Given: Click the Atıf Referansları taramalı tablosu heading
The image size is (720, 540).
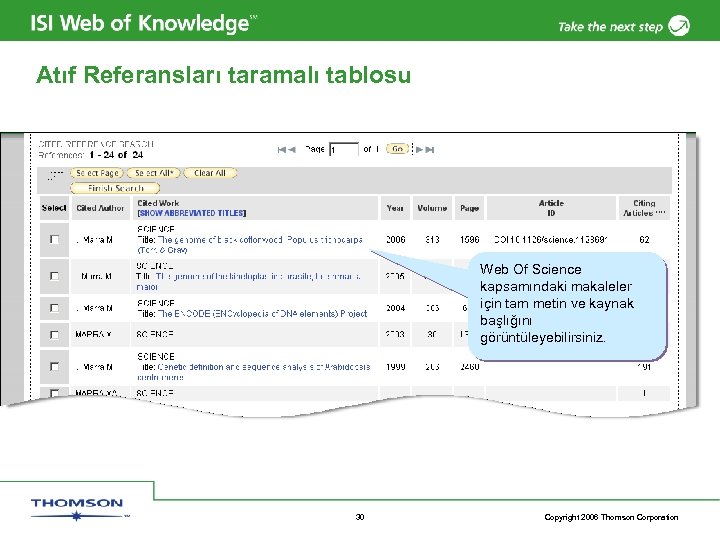Looking at the screenshot, I should tap(223, 75).
